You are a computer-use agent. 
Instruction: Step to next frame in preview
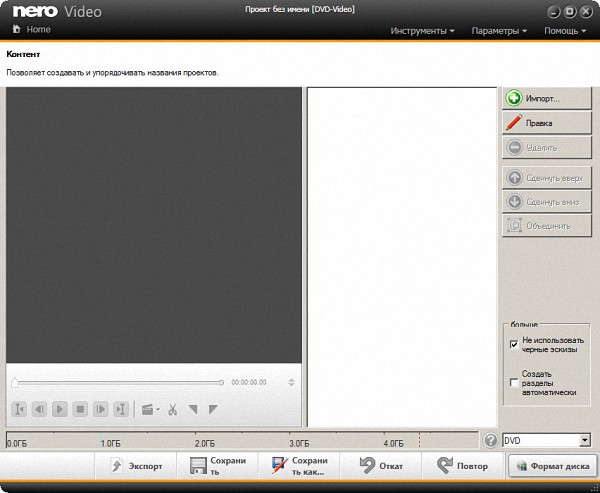[100, 409]
